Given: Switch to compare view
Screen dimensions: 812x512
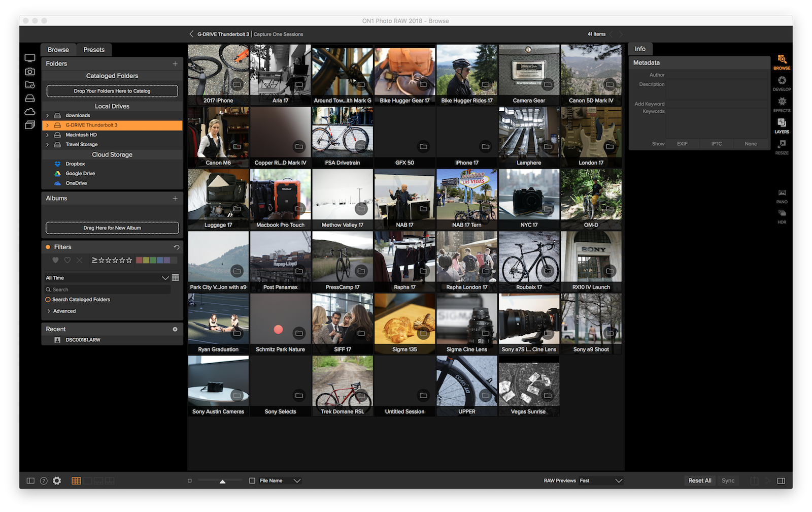Looking at the screenshot, I should tap(110, 481).
